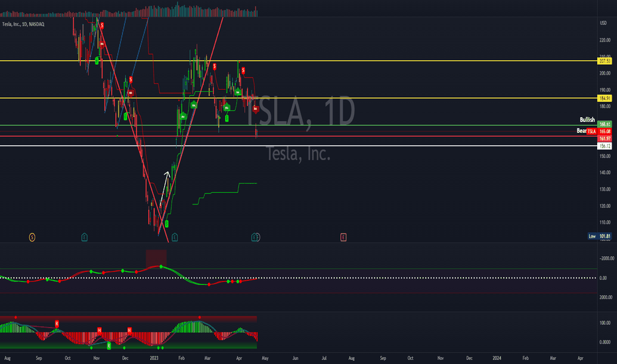Click 130.00 on the price axis
Screen dimensions: 617x364
point(605,189)
